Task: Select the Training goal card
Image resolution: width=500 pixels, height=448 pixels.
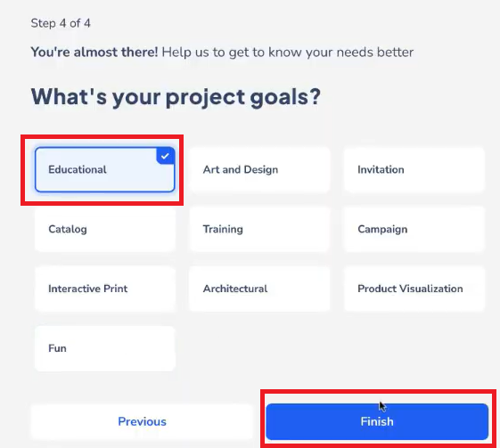Action: 259,229
